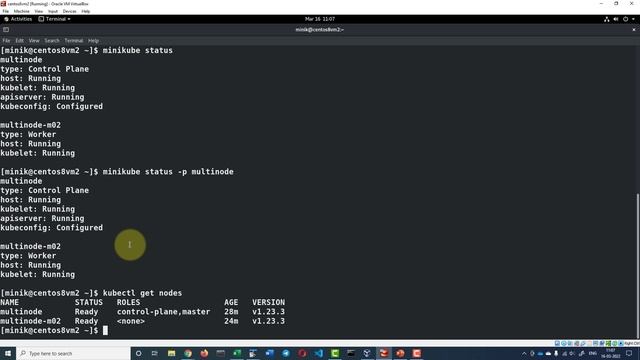Open Excel from taskbar
The height and width of the screenshot is (360, 640).
[x=237, y=353]
